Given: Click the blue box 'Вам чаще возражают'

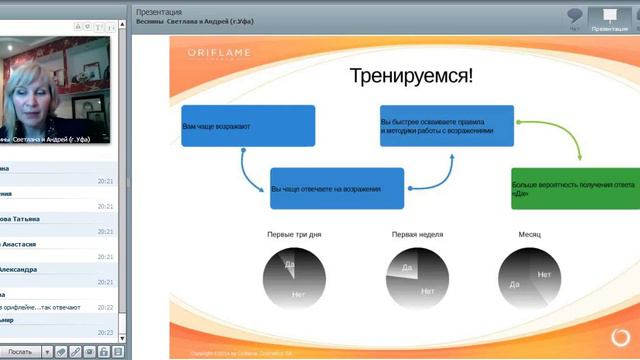Looking at the screenshot, I should click(248, 126).
